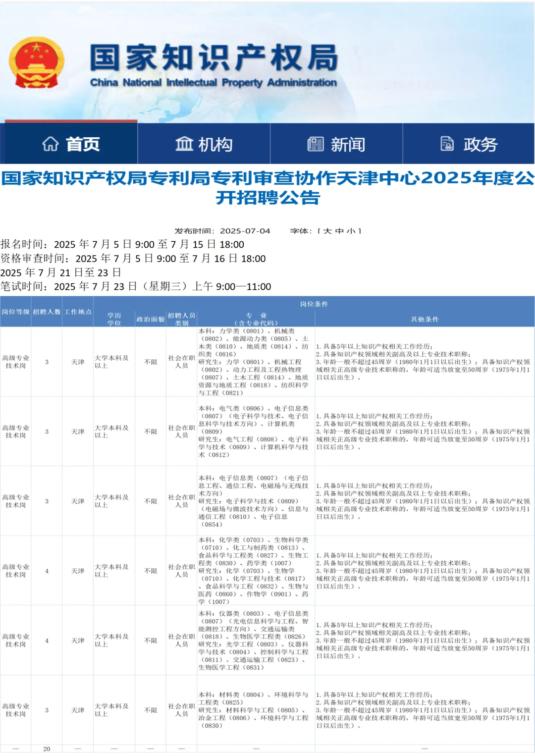535x756 pixels.
Task: Click the newspaper icon beside 新闻
Action: coord(316,144)
